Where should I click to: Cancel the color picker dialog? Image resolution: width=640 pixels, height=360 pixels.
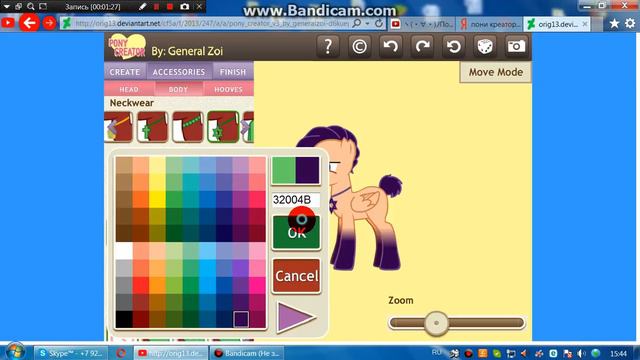(296, 276)
